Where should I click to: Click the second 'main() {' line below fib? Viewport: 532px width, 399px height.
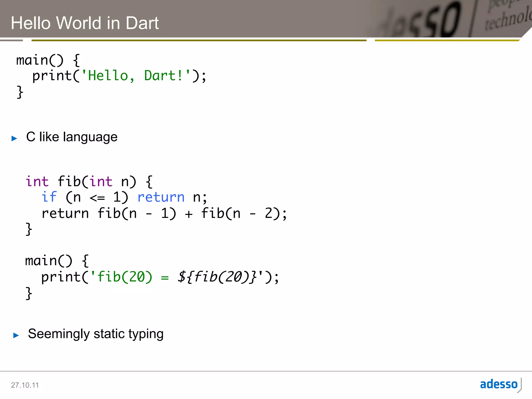coord(57,261)
